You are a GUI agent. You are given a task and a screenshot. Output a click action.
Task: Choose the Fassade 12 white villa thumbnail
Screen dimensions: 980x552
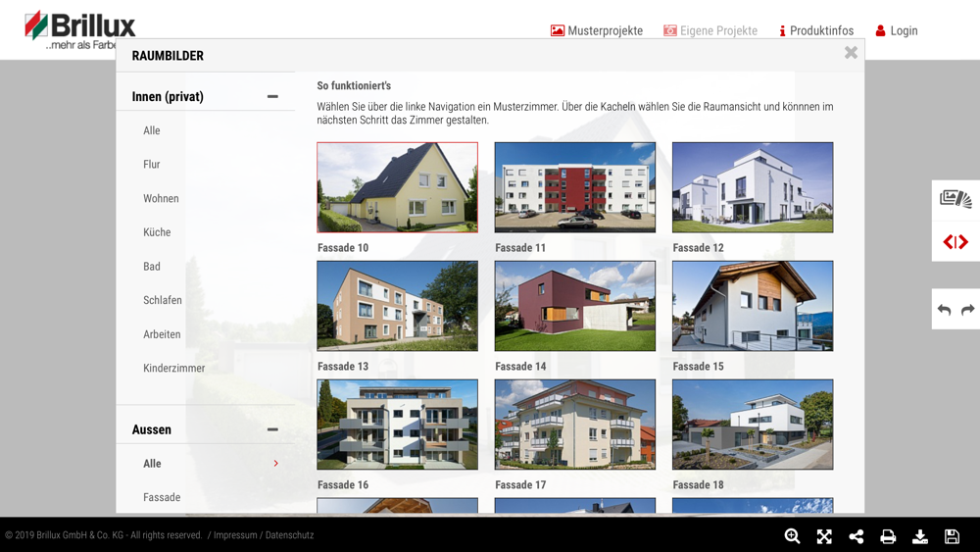point(753,187)
